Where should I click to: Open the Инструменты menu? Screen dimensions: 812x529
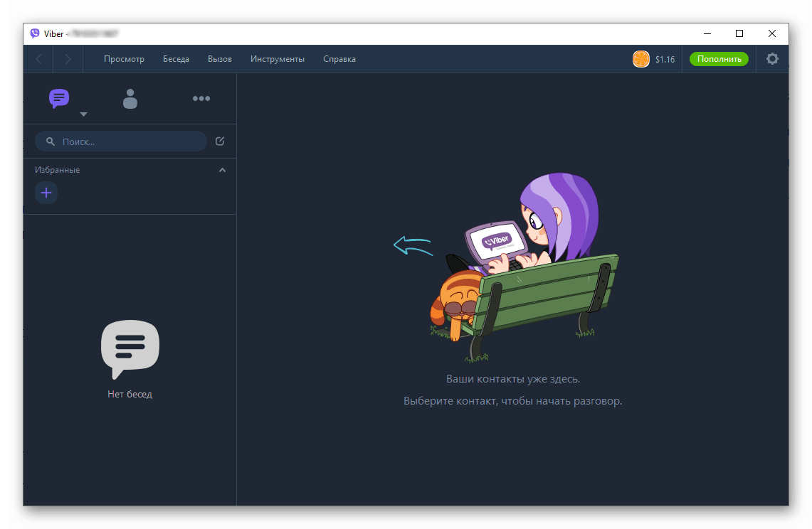(x=278, y=59)
